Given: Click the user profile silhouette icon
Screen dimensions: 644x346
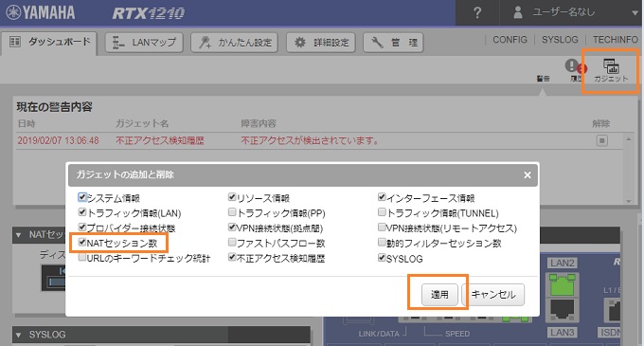Looking at the screenshot, I should coord(518,12).
